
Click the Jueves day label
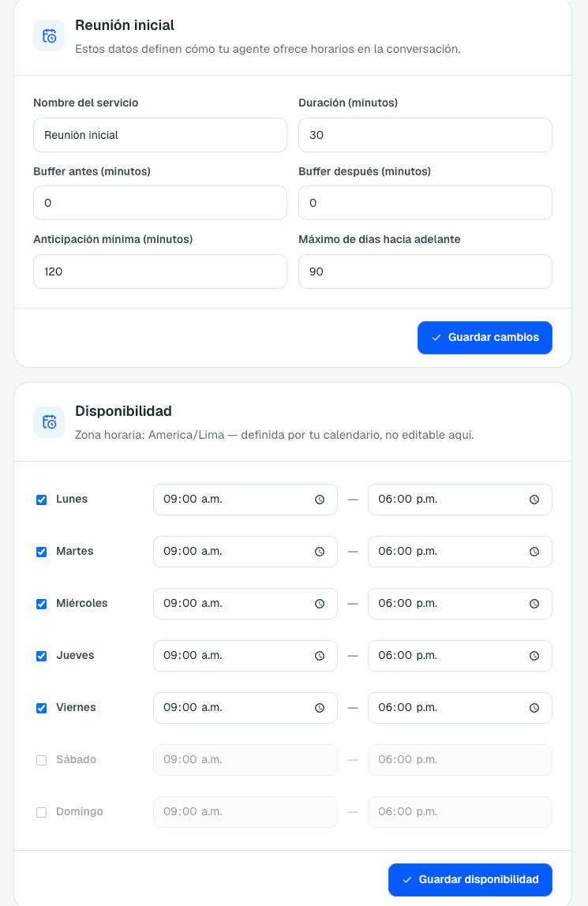pyautogui.click(x=75, y=655)
